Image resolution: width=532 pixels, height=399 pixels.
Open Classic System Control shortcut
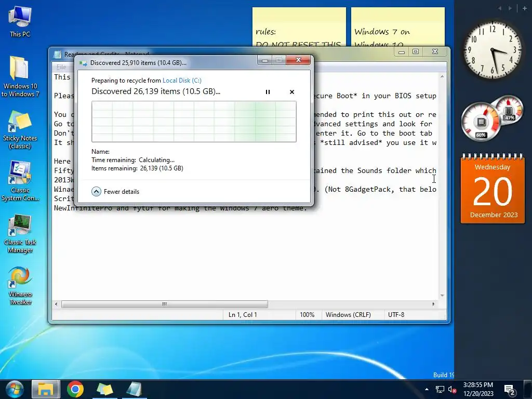(x=20, y=181)
